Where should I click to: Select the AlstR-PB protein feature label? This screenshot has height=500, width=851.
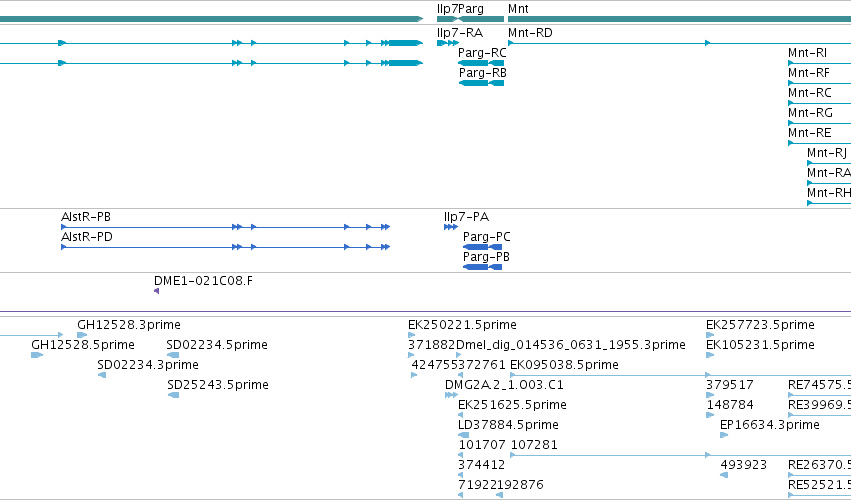86,217
